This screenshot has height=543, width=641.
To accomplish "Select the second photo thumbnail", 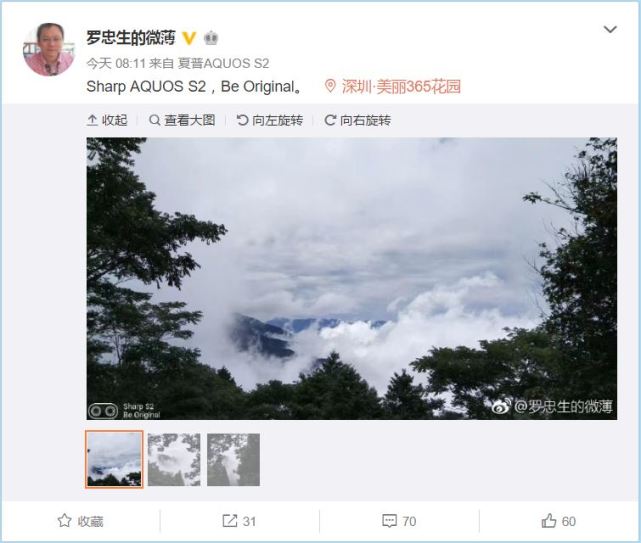I will pos(174,460).
